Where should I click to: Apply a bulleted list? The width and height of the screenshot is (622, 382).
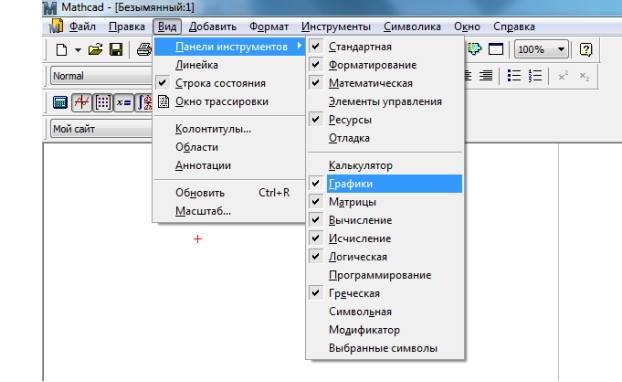(x=514, y=75)
